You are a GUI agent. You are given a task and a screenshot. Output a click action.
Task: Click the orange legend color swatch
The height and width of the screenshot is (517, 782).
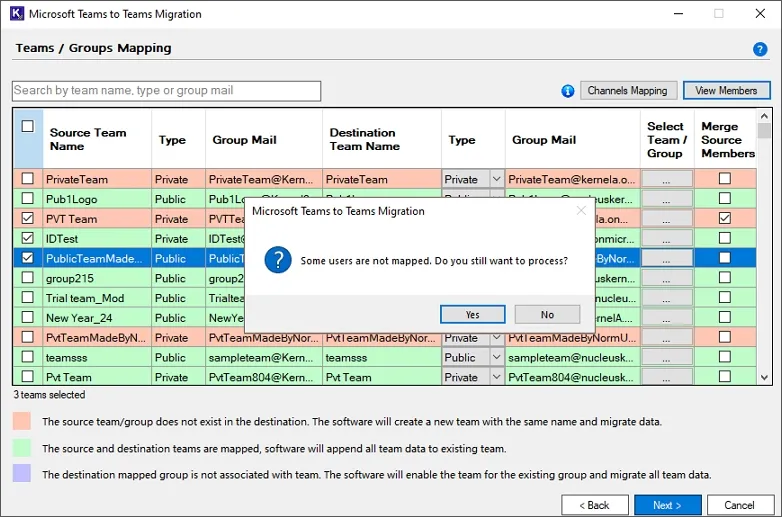pos(22,421)
